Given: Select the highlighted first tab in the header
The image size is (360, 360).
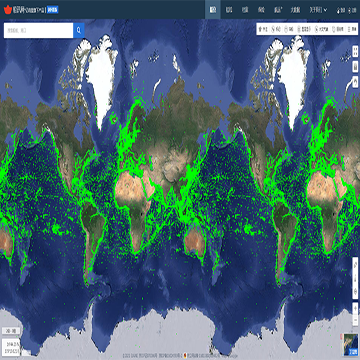Looking at the screenshot, I should (x=212, y=10).
